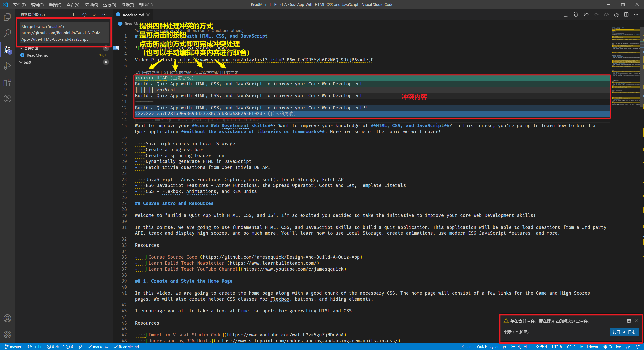Click the editor minimap
Image resolution: width=644 pixels, height=350 pixels.
[626, 65]
